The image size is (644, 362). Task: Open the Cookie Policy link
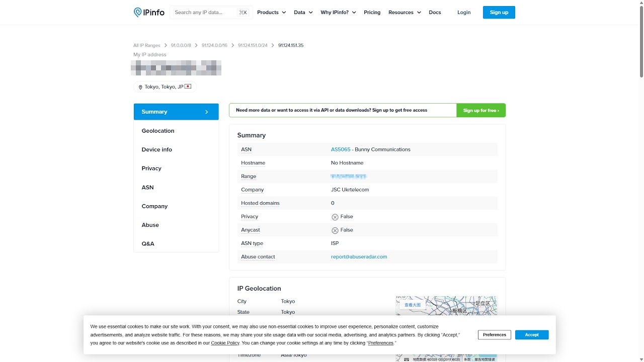click(225, 343)
